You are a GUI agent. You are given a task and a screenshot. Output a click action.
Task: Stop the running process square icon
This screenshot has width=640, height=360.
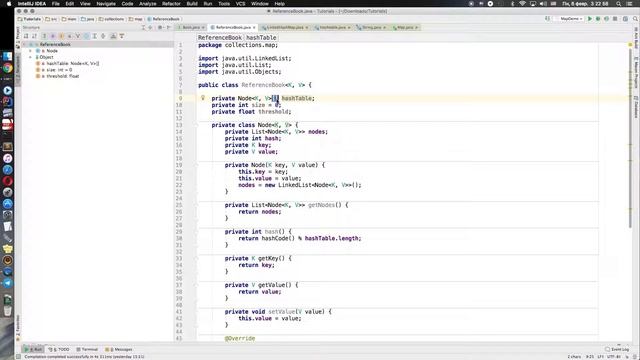click(x=615, y=19)
